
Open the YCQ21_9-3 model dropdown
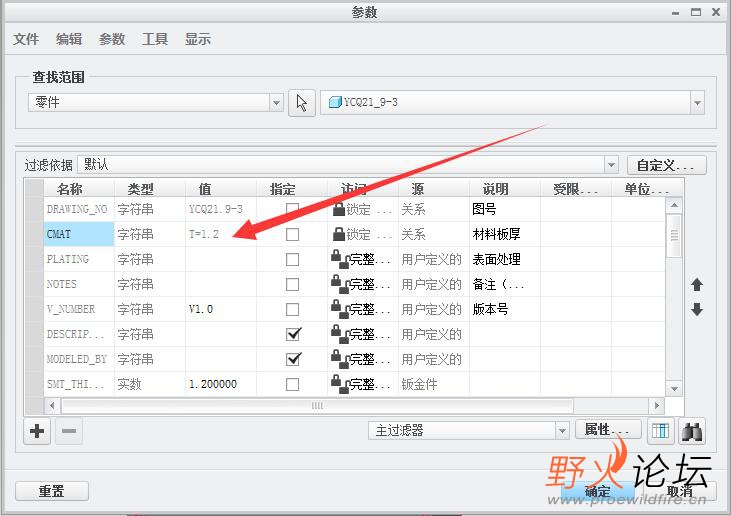pyautogui.click(x=697, y=103)
